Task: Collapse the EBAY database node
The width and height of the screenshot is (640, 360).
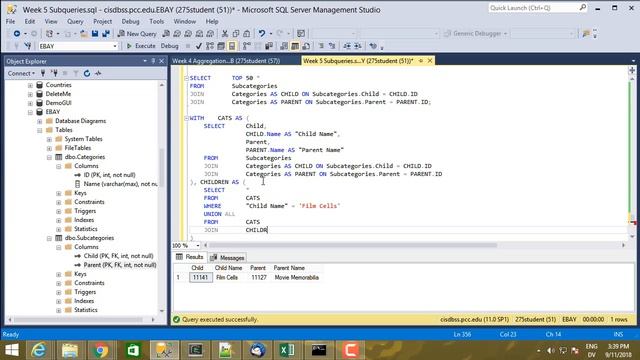Action: (x=30, y=112)
